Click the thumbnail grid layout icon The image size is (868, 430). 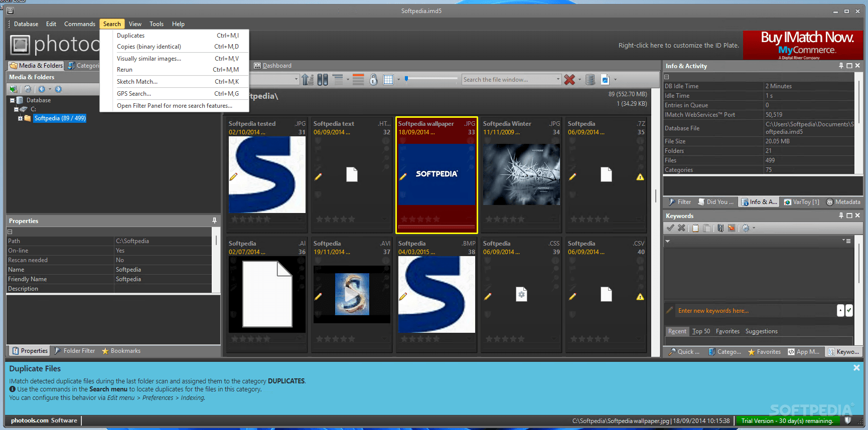388,80
